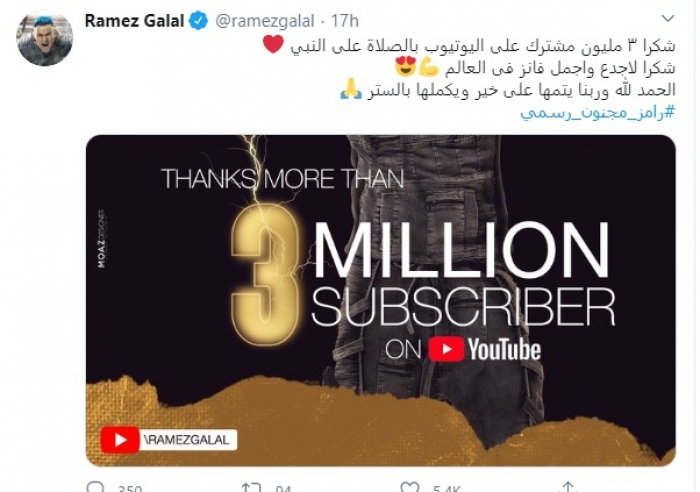This screenshot has height=492, width=700.
Task: Open the #رامز_مجنون_رسمي hashtag
Action: (598, 113)
